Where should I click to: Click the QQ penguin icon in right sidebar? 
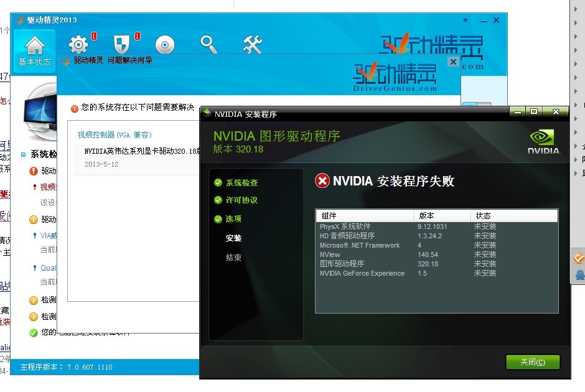pyautogui.click(x=580, y=275)
